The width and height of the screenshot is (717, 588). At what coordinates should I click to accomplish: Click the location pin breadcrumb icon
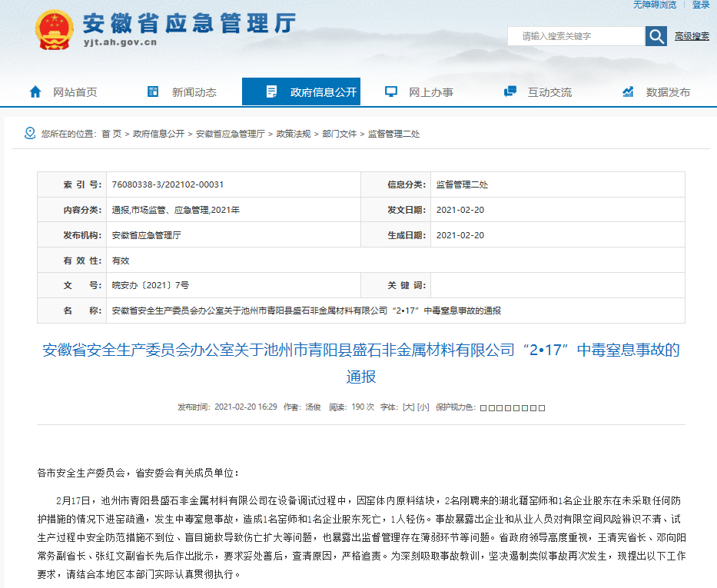[30, 133]
